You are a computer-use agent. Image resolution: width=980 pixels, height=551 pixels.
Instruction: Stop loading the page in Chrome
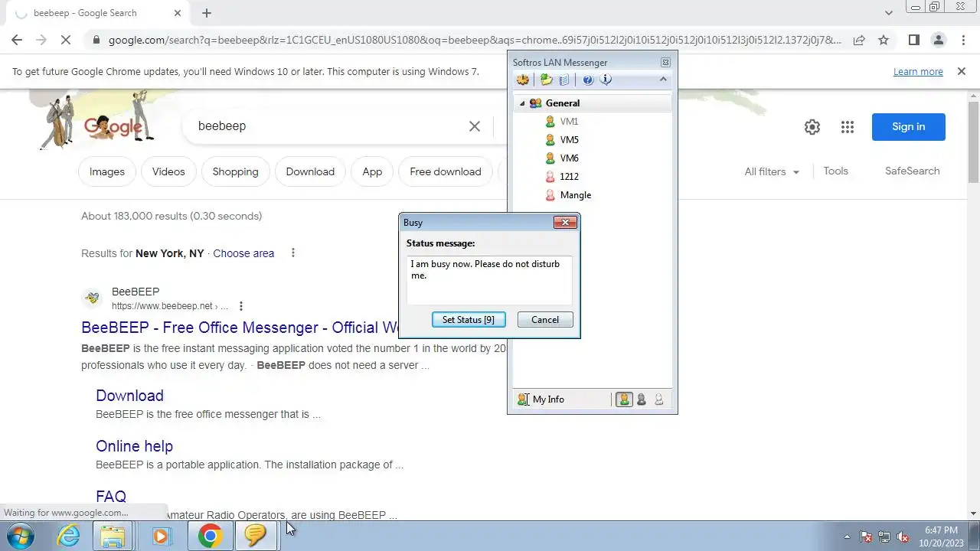pos(66,40)
